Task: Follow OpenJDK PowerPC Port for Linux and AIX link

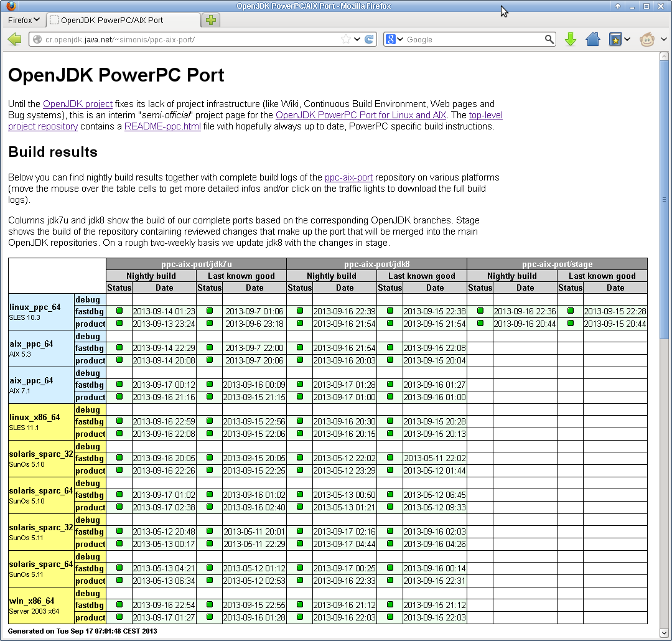Action: click(x=361, y=115)
